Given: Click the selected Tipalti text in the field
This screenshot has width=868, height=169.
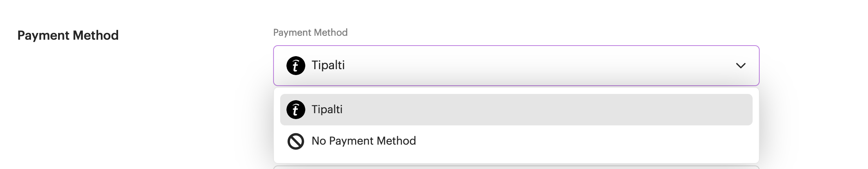Looking at the screenshot, I should (328, 65).
